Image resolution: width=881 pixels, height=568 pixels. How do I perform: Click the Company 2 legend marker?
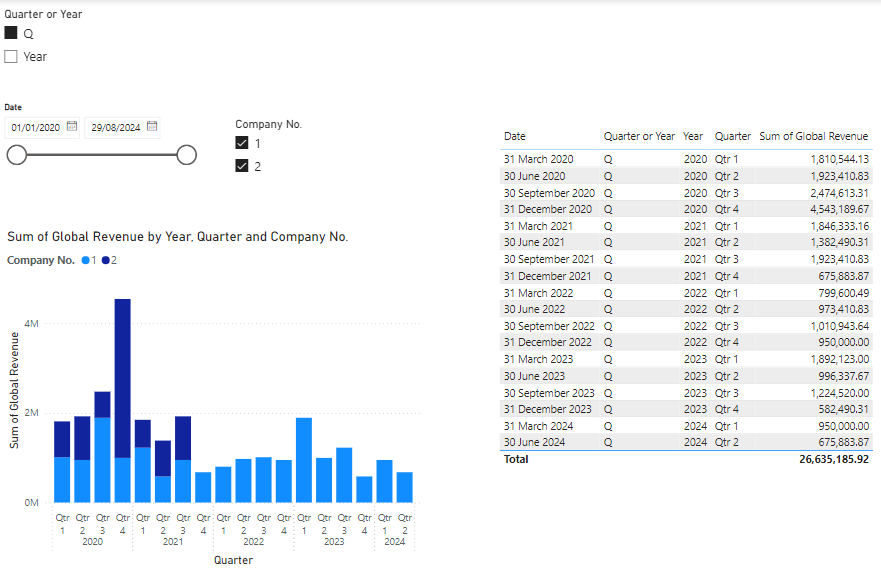click(106, 260)
